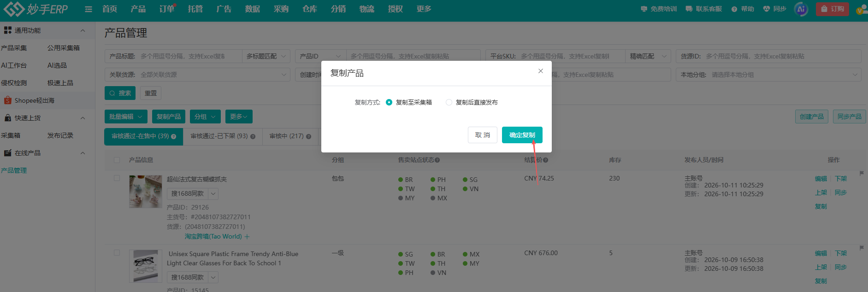Click the 创建产品 button
This screenshot has height=292, width=868.
point(811,117)
